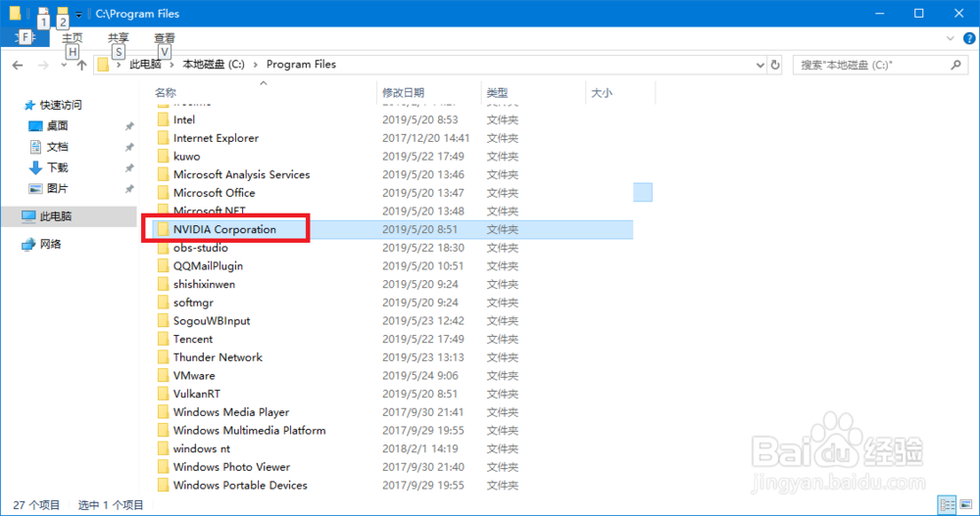Select the kuwo folder icon

point(163,157)
